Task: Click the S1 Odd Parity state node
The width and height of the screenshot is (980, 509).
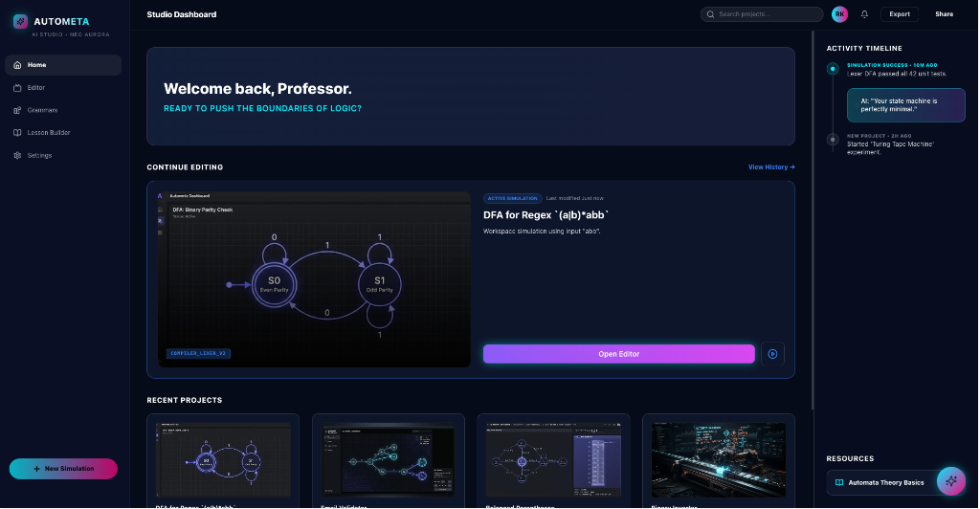Action: point(379,285)
